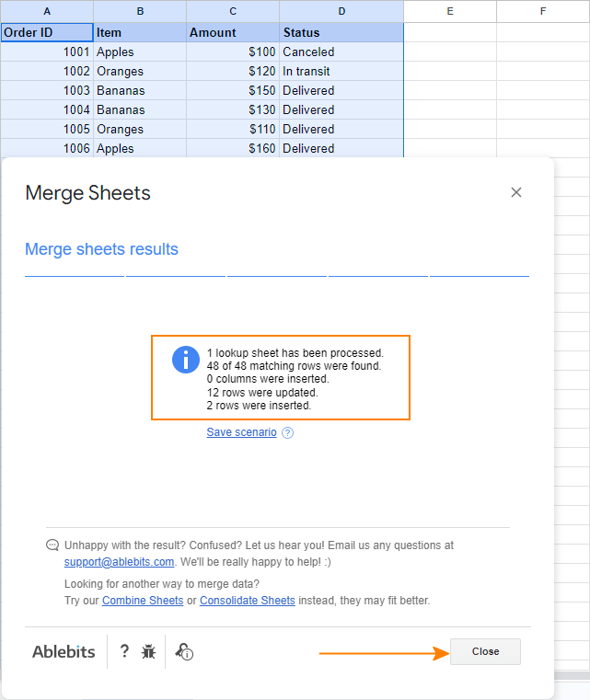Open the Save scenario link
This screenshot has height=700, width=590.
[x=242, y=432]
